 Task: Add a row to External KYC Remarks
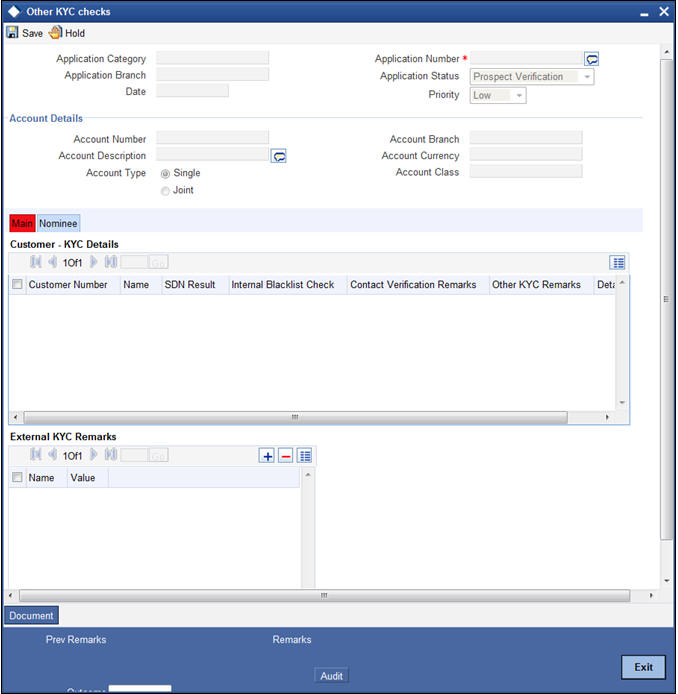267,455
